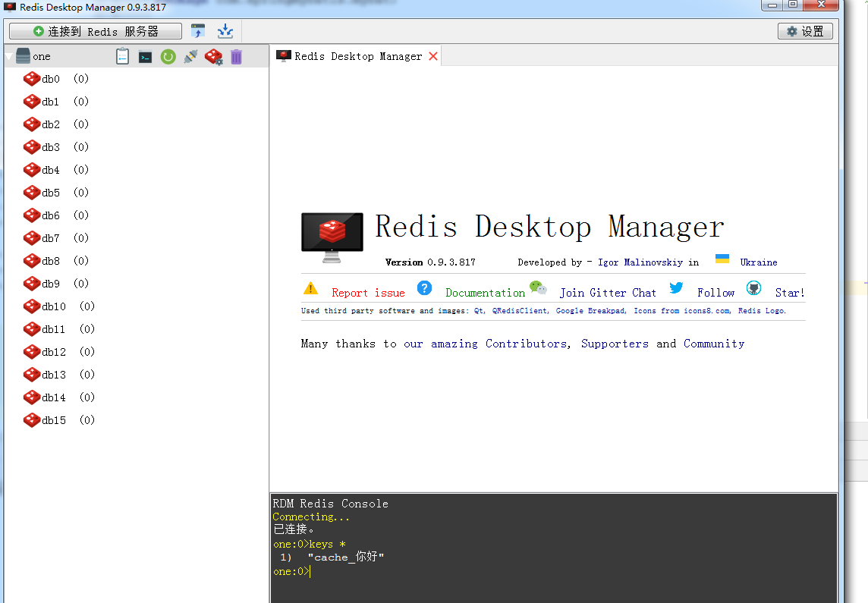Open the Documentation link
This screenshot has width=868, height=603.
(485, 294)
